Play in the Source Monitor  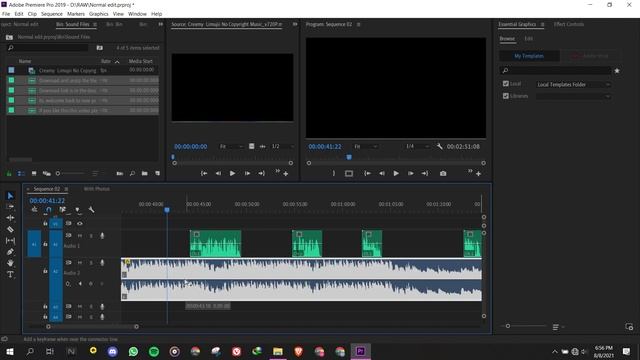232,173
